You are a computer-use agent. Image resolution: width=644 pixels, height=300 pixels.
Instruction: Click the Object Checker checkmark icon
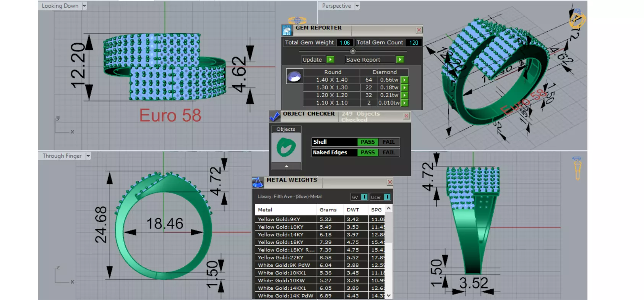point(274,116)
